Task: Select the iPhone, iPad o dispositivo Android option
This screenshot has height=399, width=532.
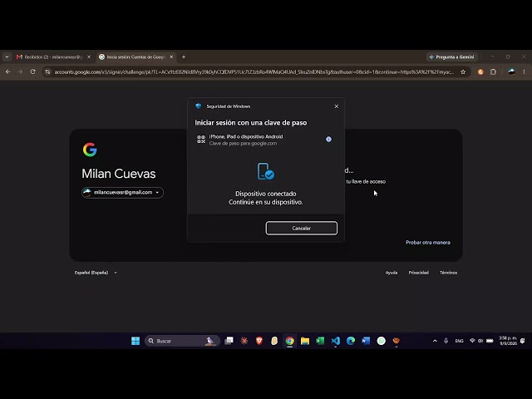Action: point(266,140)
